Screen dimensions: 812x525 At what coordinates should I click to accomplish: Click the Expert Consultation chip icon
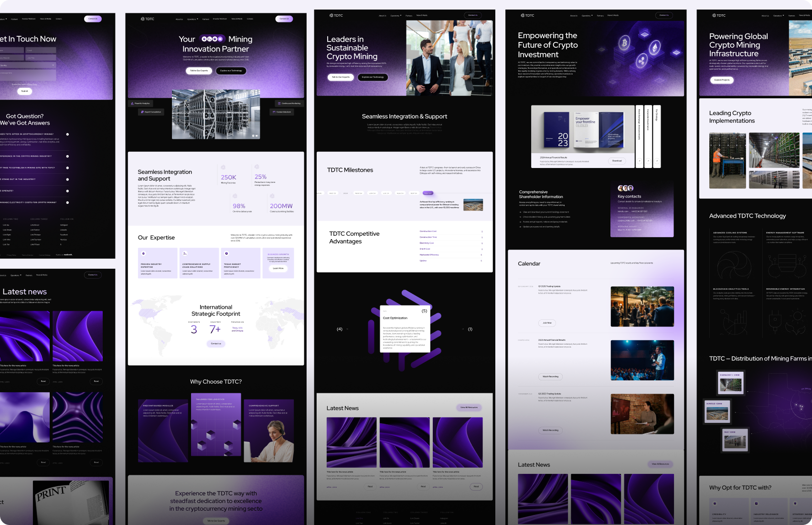pyautogui.click(x=141, y=112)
